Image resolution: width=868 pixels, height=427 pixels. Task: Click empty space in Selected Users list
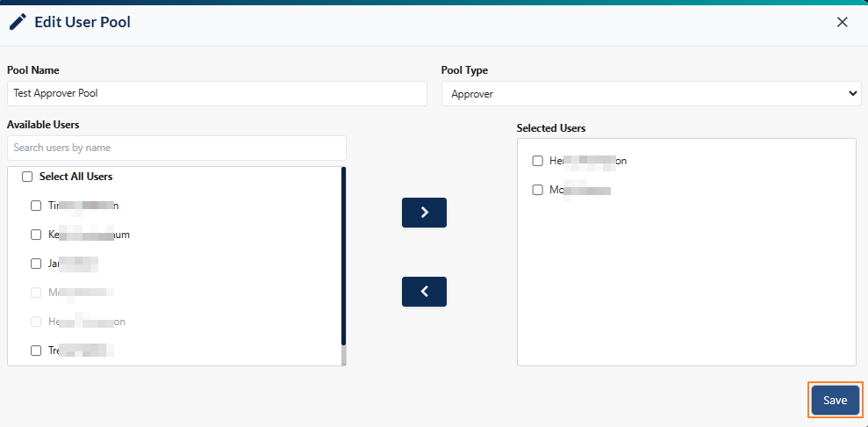coord(685,290)
